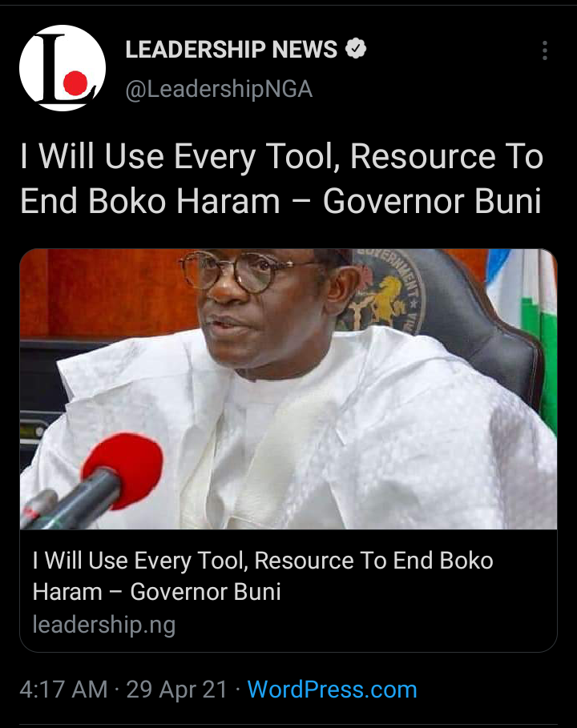Open the three-dot more options menu

click(x=544, y=50)
